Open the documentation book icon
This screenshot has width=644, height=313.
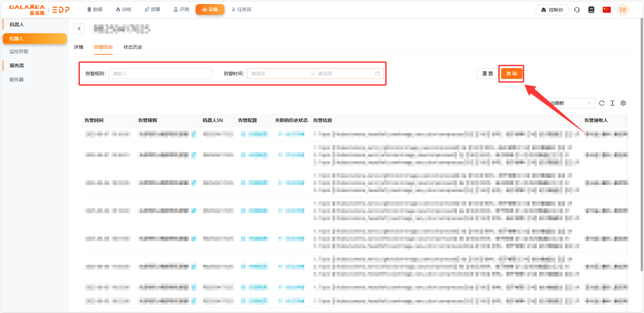[x=591, y=10]
